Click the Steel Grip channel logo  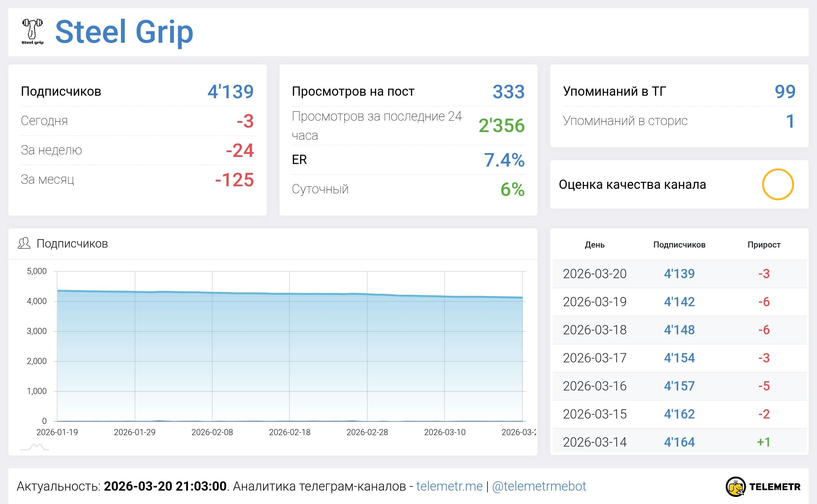(32, 32)
